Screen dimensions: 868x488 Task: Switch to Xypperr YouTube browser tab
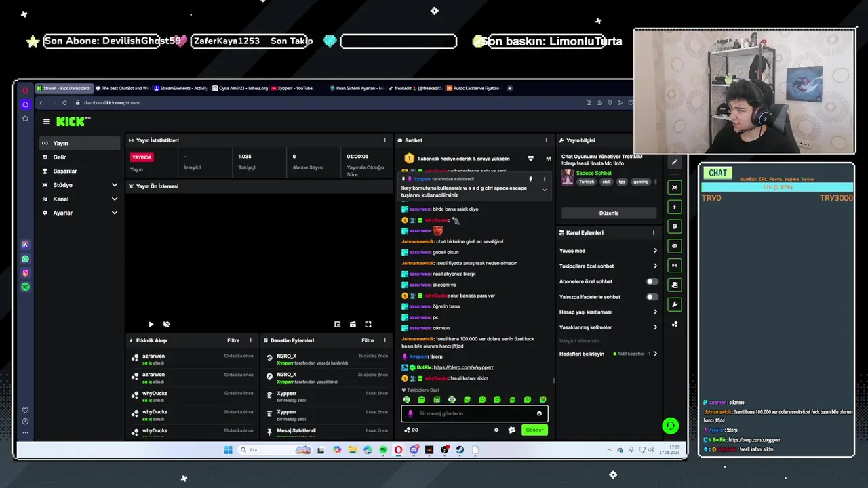(295, 88)
